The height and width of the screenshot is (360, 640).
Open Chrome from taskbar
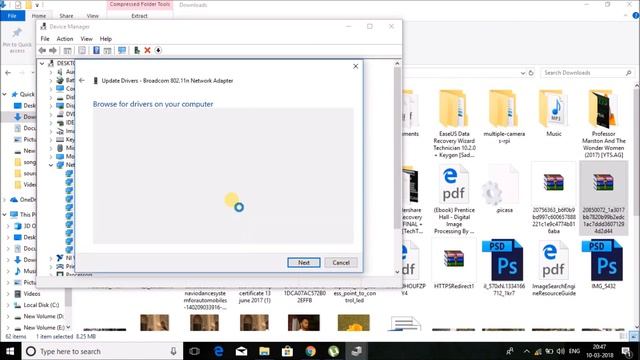coord(311,351)
